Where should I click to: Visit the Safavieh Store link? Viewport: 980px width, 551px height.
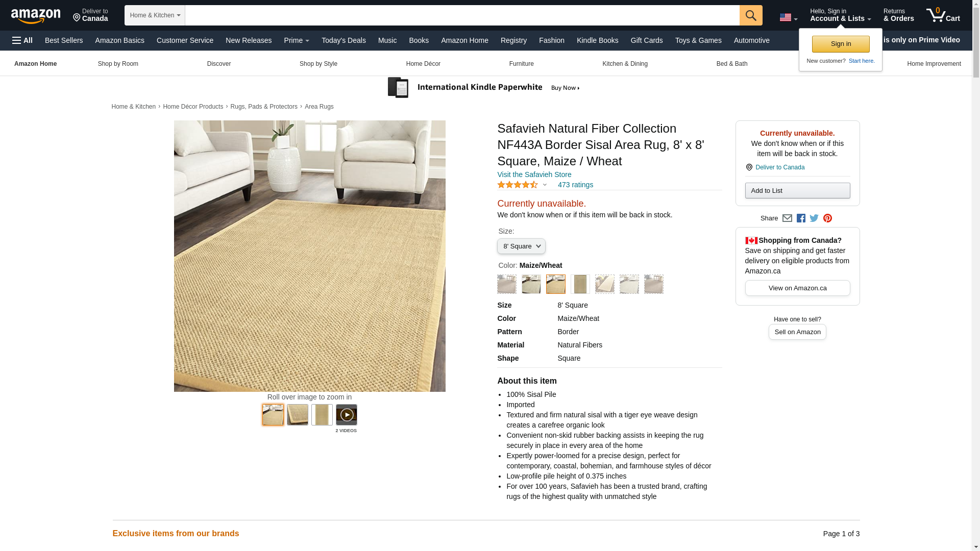tap(534, 174)
